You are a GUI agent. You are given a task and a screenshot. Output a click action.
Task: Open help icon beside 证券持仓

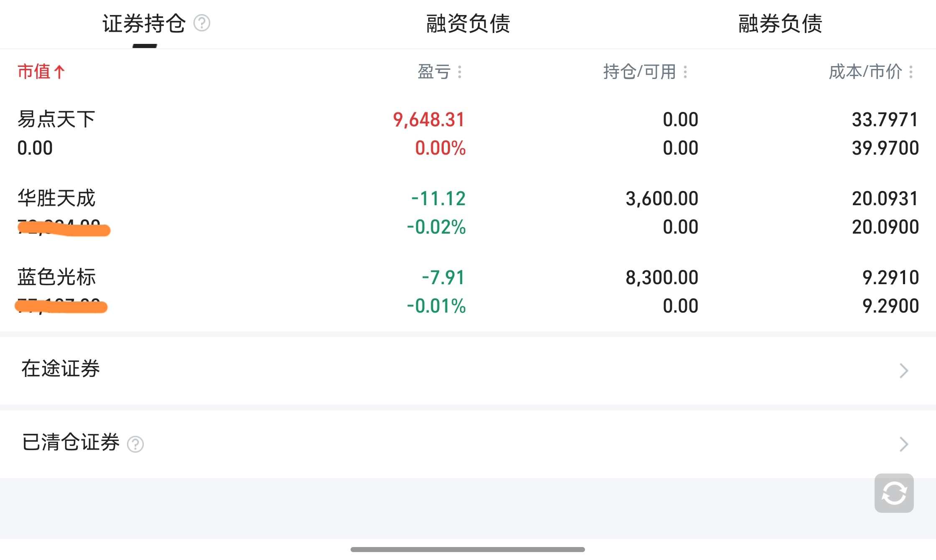coord(202,23)
